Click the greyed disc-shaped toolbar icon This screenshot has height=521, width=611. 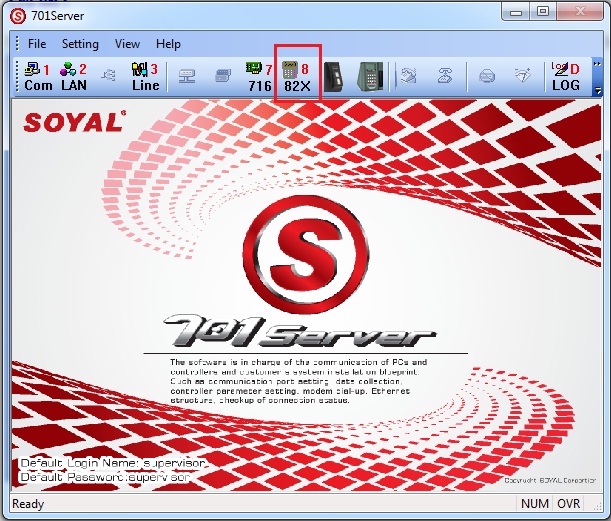point(487,76)
